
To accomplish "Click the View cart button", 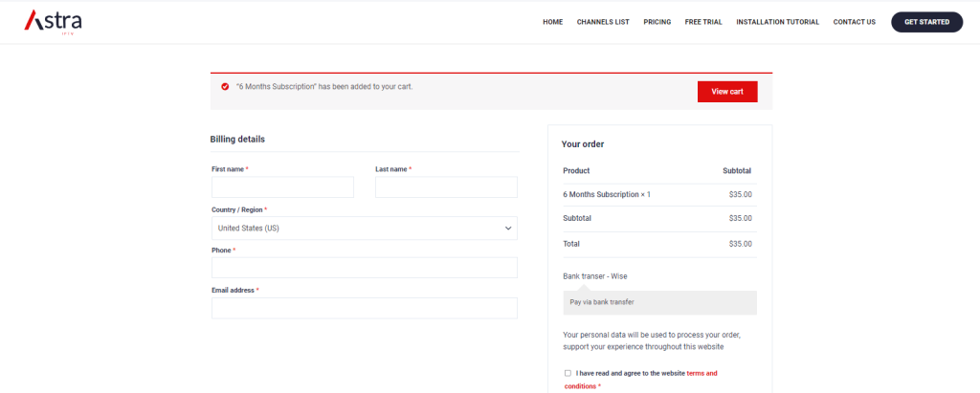I will [x=727, y=92].
